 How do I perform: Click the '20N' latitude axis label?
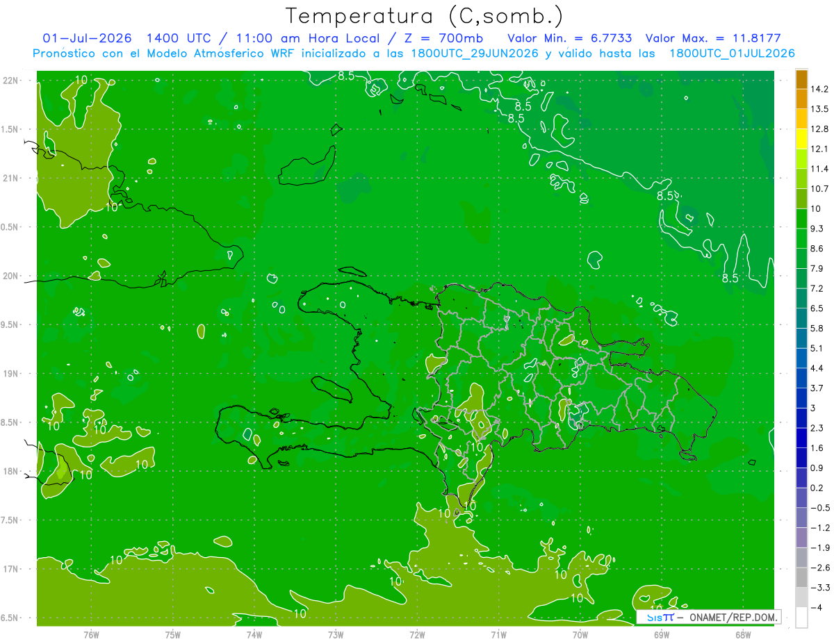(10, 276)
